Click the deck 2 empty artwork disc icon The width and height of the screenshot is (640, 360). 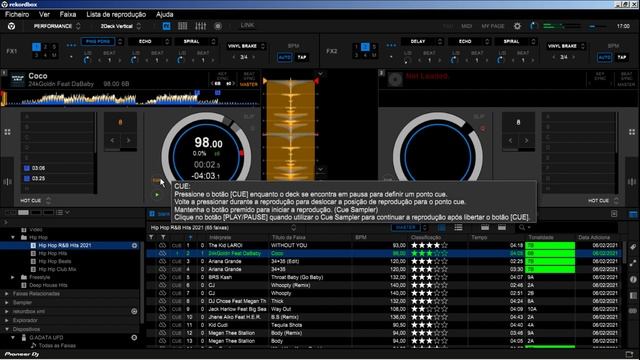[395, 80]
